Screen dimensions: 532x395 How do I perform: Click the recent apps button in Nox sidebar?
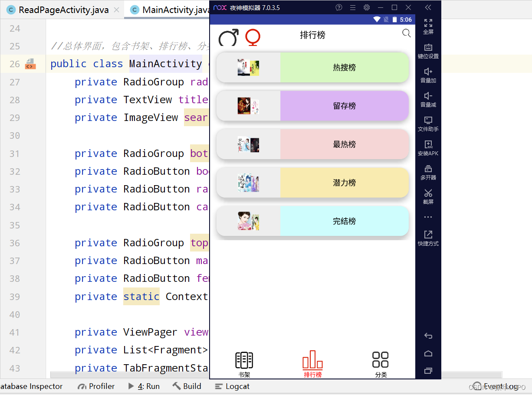click(428, 371)
